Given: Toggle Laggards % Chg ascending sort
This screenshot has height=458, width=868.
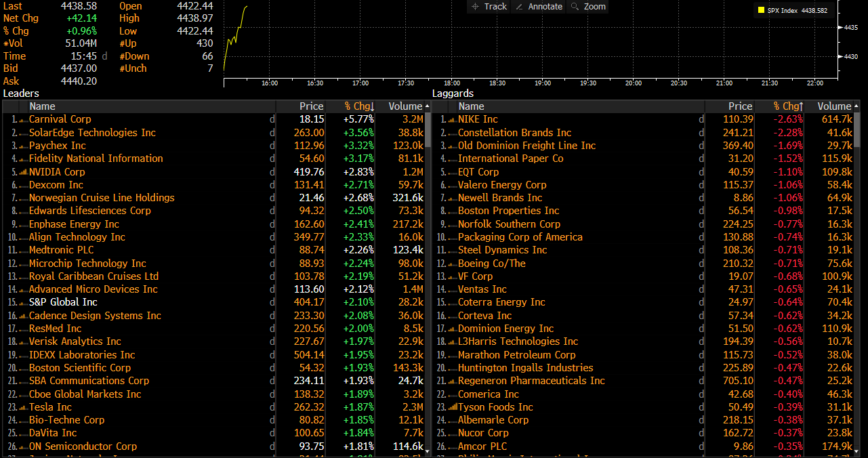Looking at the screenshot, I should 788,106.
